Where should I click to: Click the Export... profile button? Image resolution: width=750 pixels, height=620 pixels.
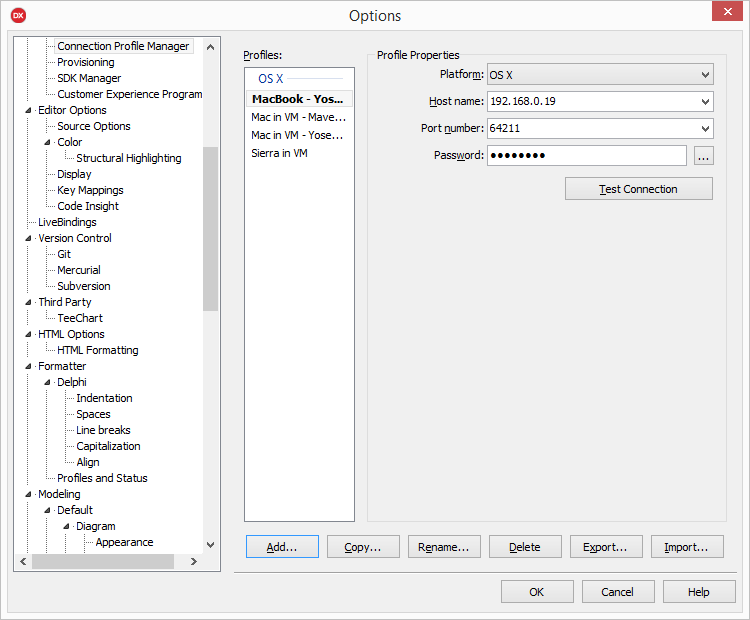(606, 547)
